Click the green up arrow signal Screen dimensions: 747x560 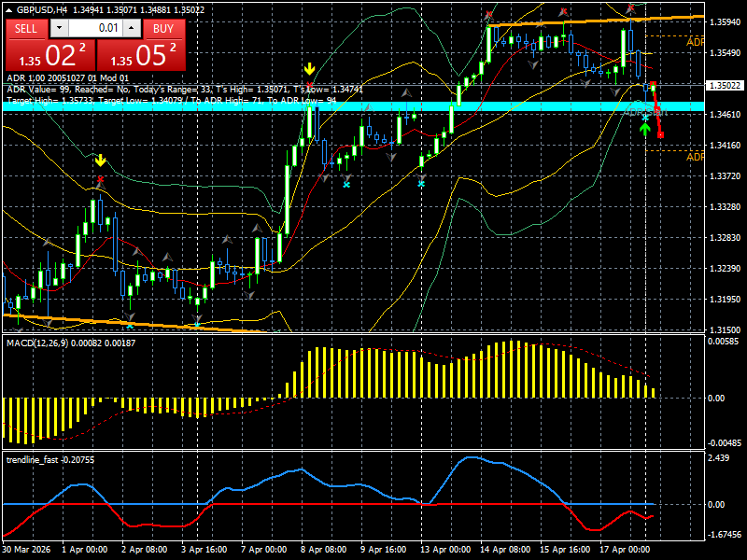point(645,129)
